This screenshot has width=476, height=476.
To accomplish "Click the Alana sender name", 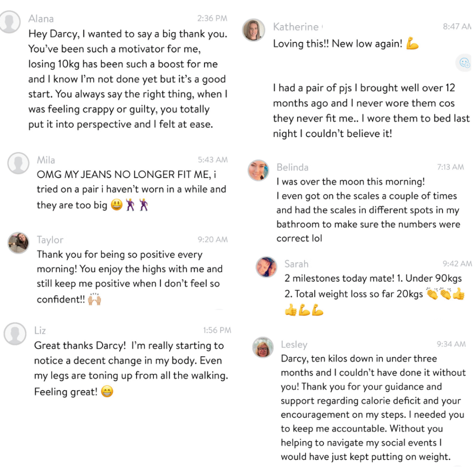I will 41,19.
